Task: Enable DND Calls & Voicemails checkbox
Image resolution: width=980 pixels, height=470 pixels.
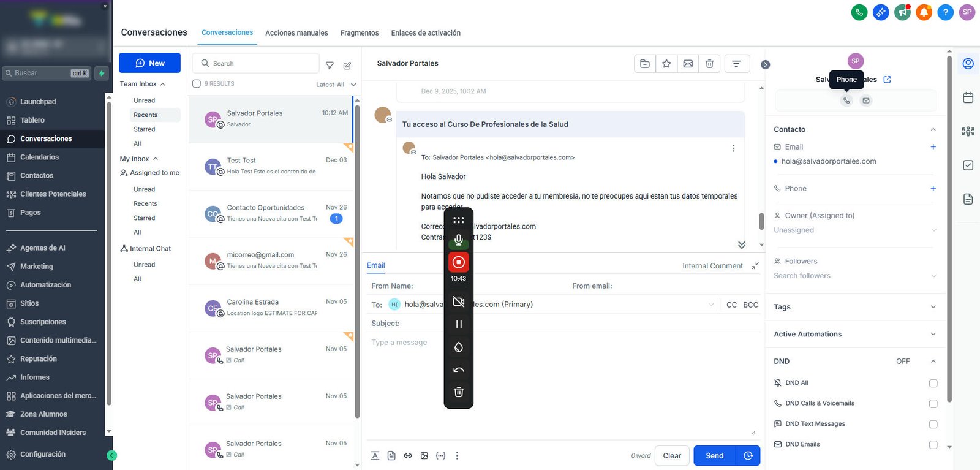Action: pos(933,404)
